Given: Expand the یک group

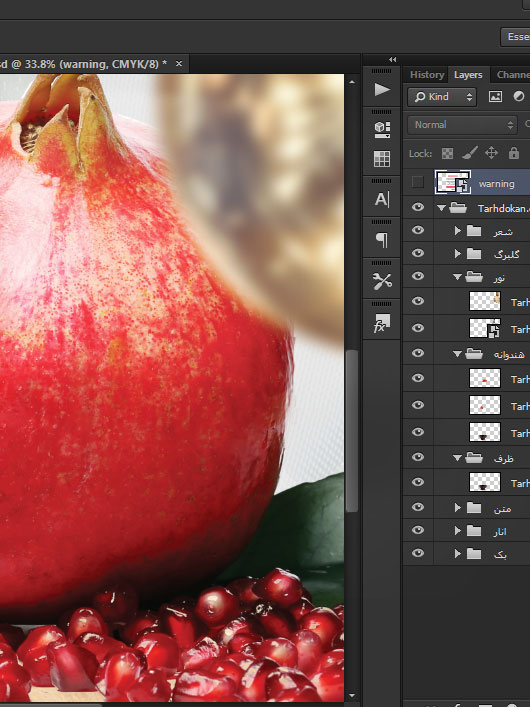Looking at the screenshot, I should click(x=457, y=553).
